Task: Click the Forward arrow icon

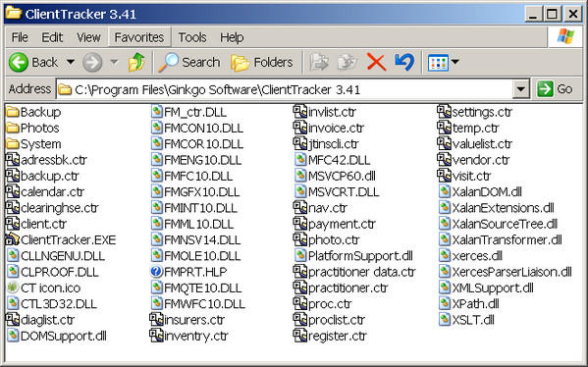Action: point(92,62)
